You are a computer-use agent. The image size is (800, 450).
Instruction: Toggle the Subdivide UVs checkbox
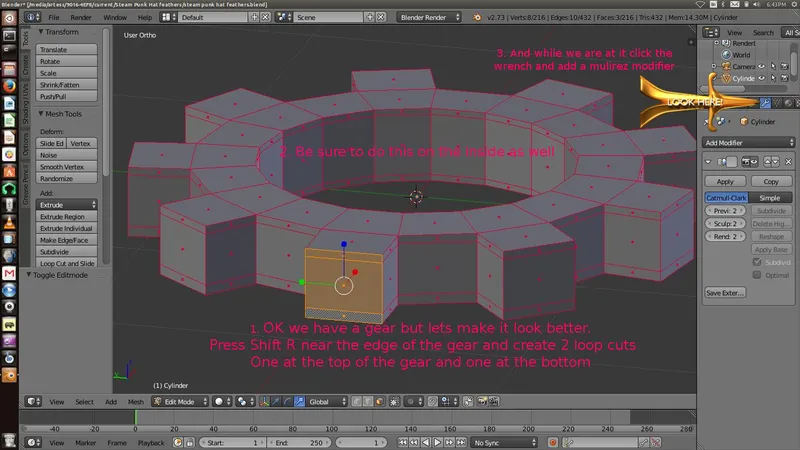[758, 261]
